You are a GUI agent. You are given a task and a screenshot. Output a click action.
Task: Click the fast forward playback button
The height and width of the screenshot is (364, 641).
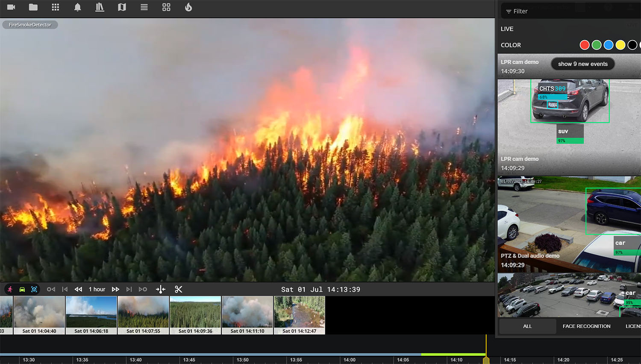[115, 289]
